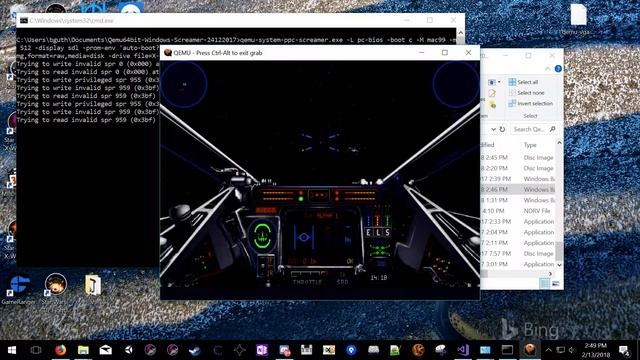Open the Maps pin taskbar icon
This screenshot has width=640, height=360.
[351, 350]
